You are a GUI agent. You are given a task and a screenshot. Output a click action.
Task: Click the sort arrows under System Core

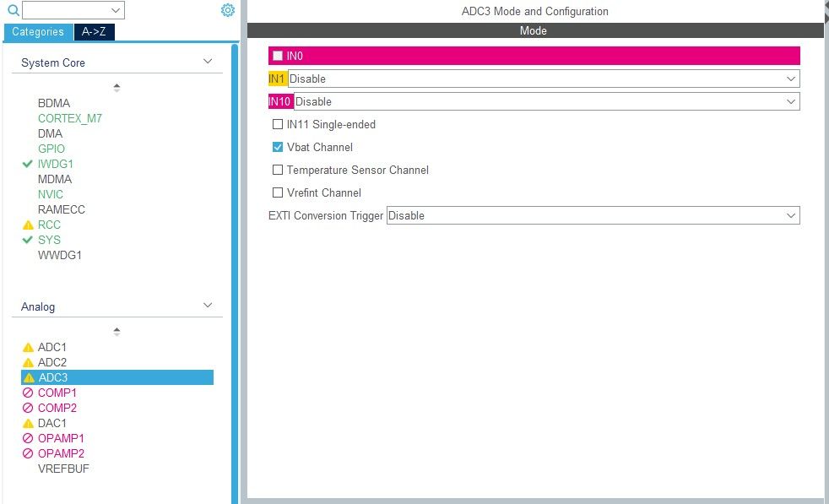click(x=116, y=88)
